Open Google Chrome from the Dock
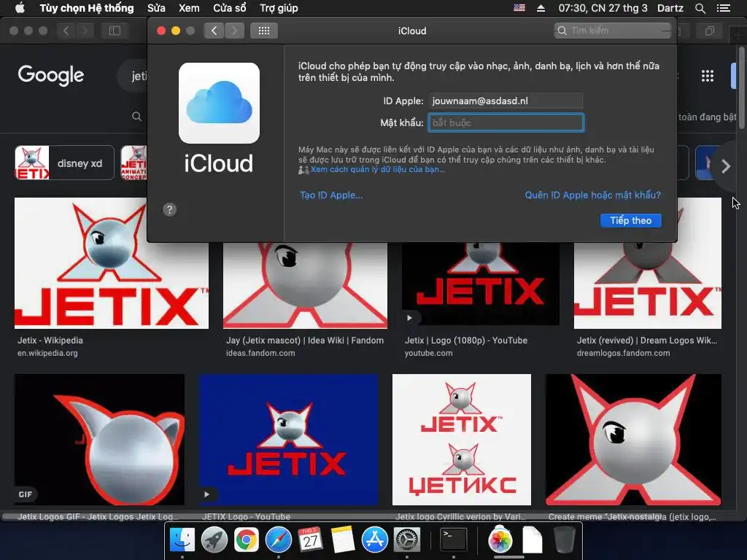The image size is (747, 560). [247, 540]
